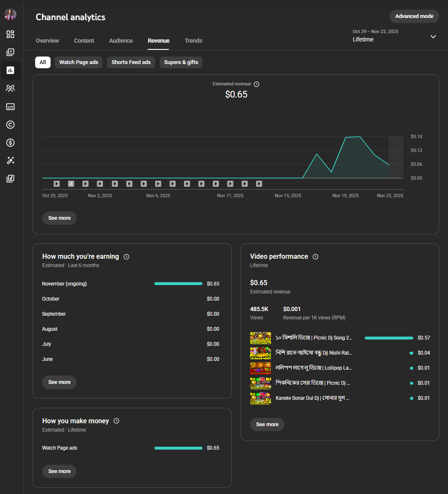This screenshot has width=448, height=494.
Task: Open the Copyright icon in the sidebar
Action: (10, 125)
